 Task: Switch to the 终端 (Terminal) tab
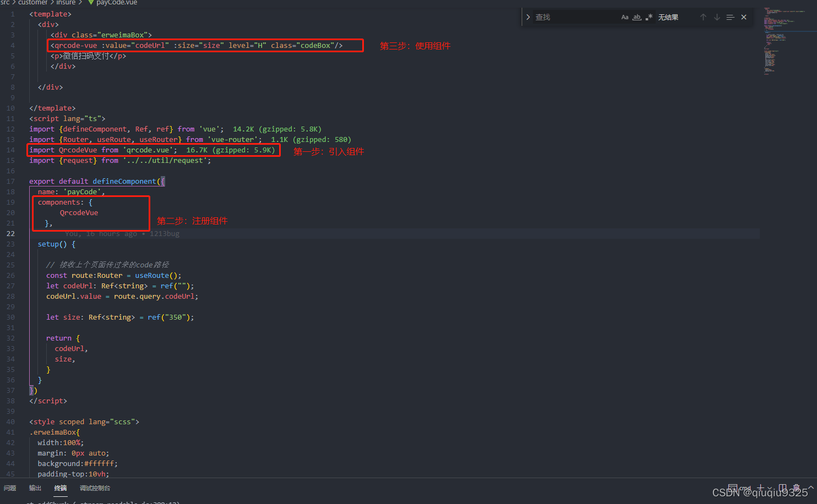(61, 488)
